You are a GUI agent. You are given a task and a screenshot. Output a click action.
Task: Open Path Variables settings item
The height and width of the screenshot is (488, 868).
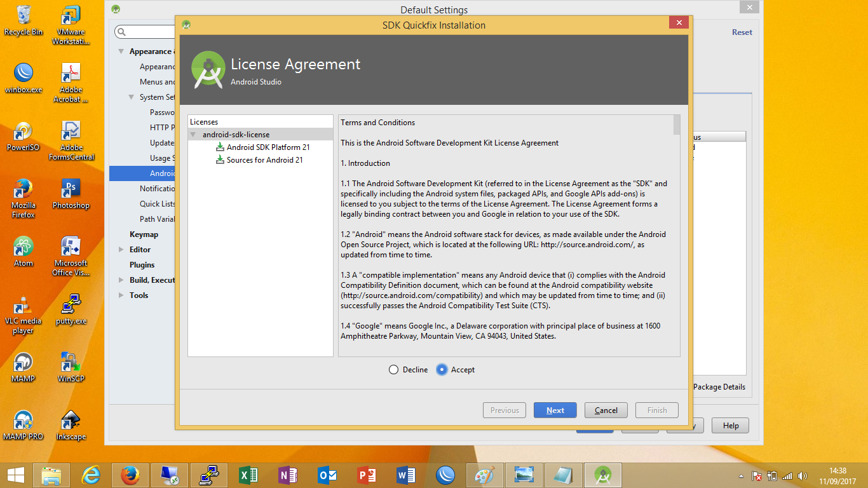(x=157, y=219)
